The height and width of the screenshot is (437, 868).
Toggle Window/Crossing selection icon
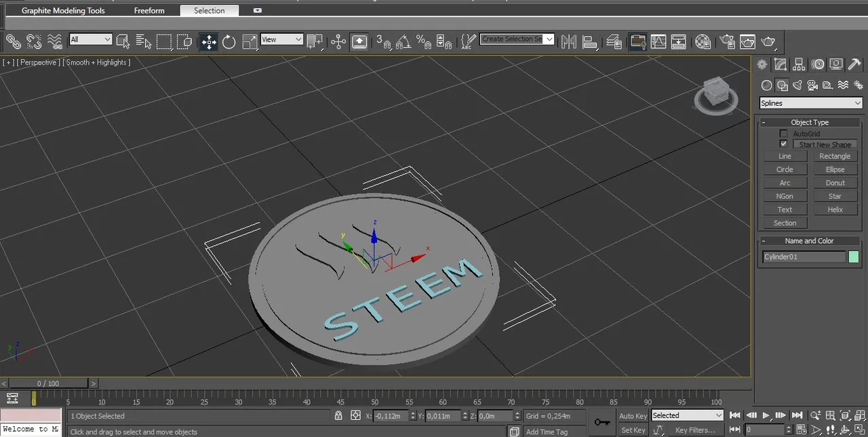pyautogui.click(x=184, y=41)
